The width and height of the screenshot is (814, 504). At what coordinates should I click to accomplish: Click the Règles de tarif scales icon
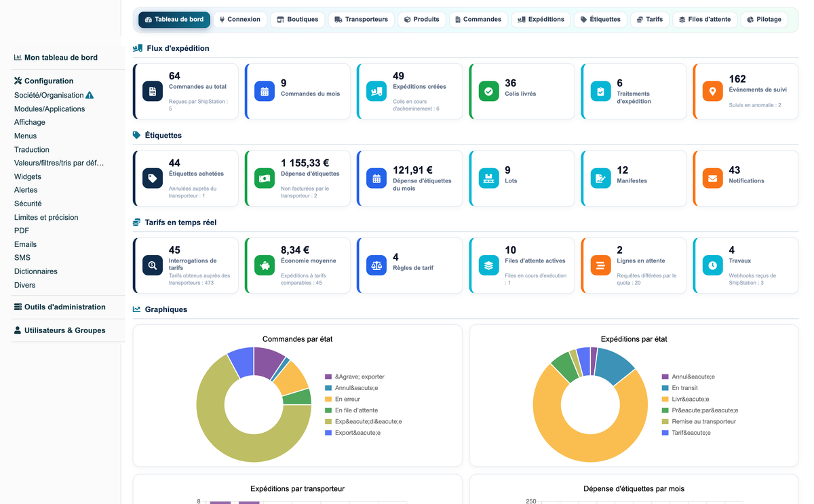[376, 265]
